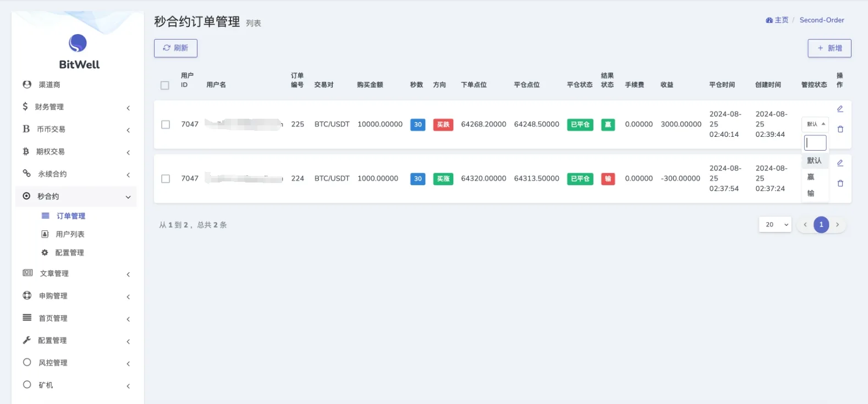
Task: Check the checkbox for order 225 row
Action: (166, 125)
